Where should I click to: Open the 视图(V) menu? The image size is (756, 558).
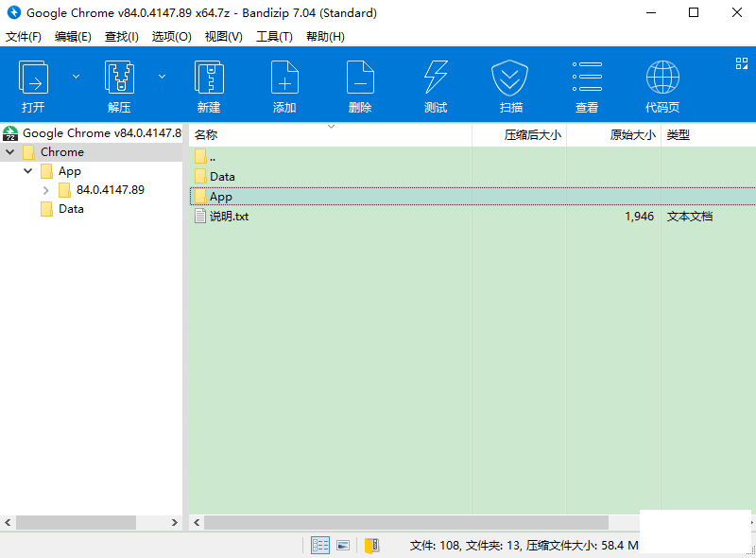point(224,37)
